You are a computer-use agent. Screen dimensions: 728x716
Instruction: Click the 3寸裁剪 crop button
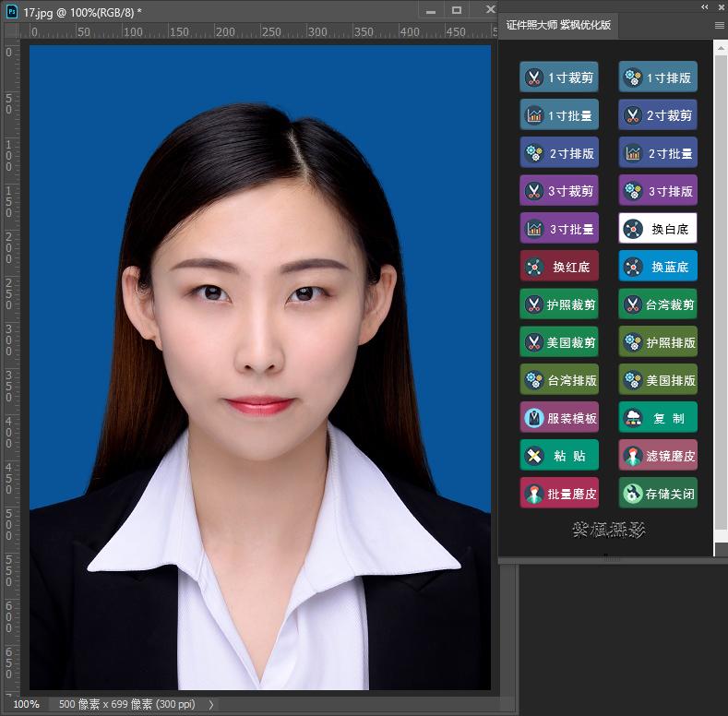click(559, 190)
